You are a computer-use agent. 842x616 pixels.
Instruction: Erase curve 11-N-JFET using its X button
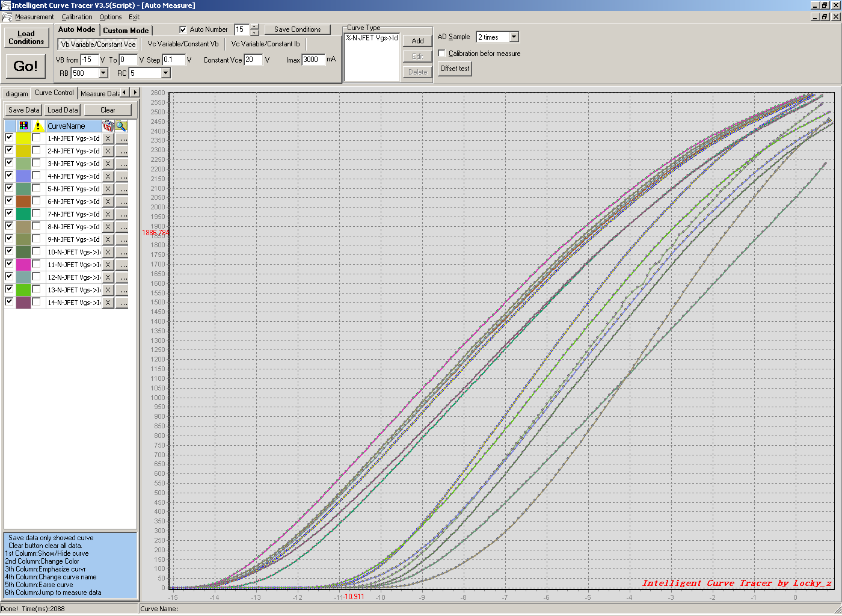[x=108, y=265]
